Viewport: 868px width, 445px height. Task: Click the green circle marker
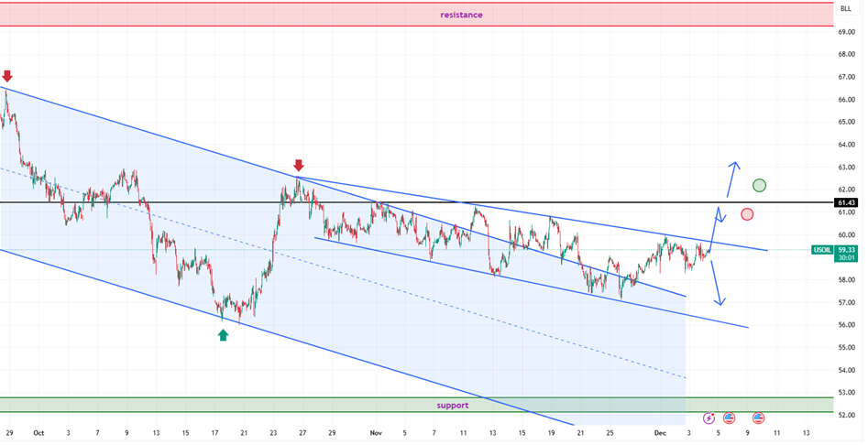pos(759,186)
